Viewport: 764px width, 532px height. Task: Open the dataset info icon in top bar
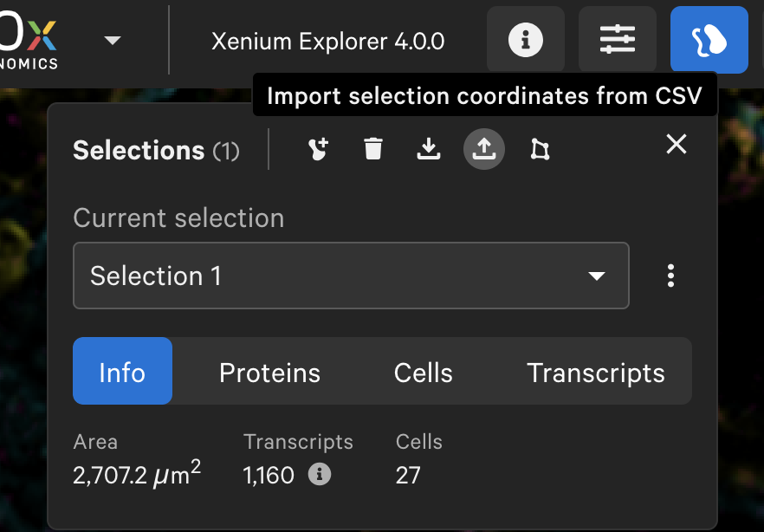point(526,40)
